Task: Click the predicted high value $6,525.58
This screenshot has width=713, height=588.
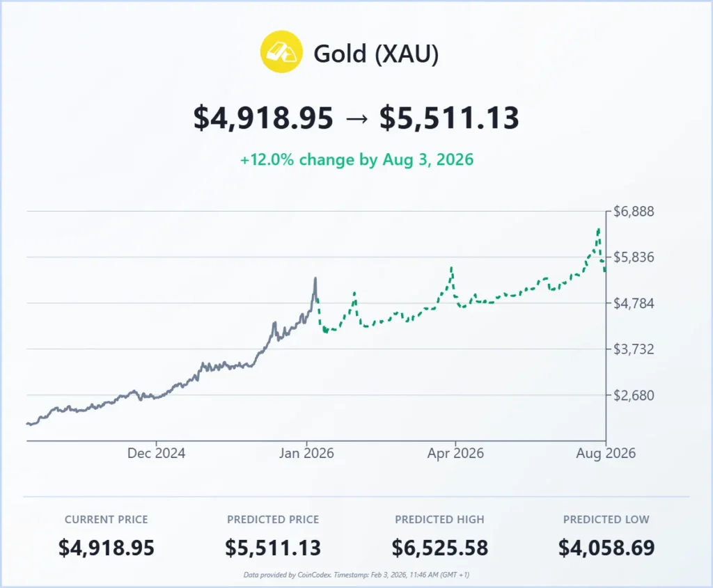Action: tap(439, 548)
